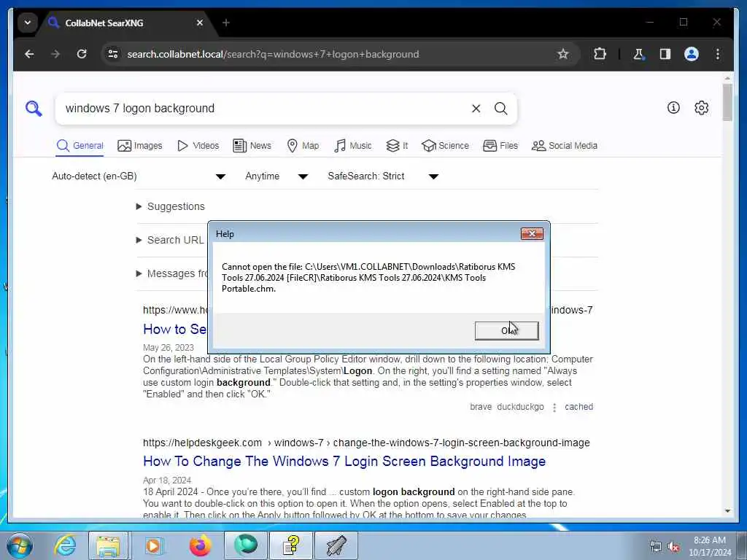Expand the Suggestions section
This screenshot has height=560, width=747.
click(x=171, y=206)
